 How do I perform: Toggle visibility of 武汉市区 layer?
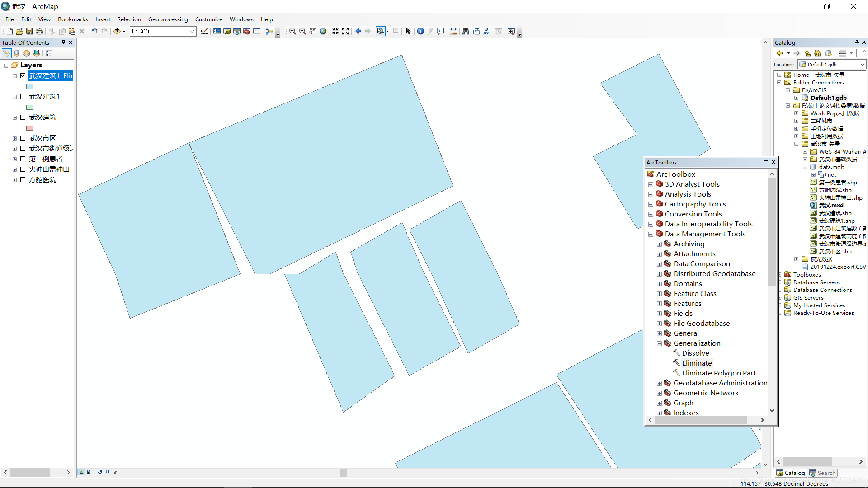pyautogui.click(x=23, y=138)
